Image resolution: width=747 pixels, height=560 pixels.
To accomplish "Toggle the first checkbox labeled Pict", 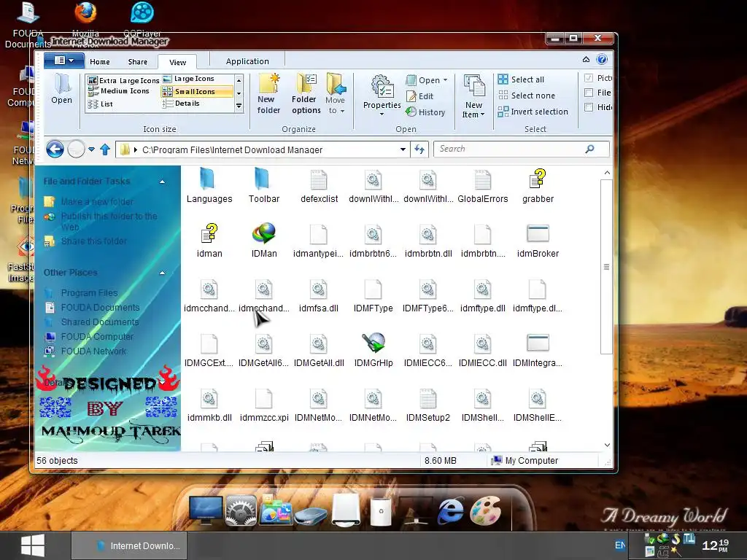I will (x=589, y=78).
